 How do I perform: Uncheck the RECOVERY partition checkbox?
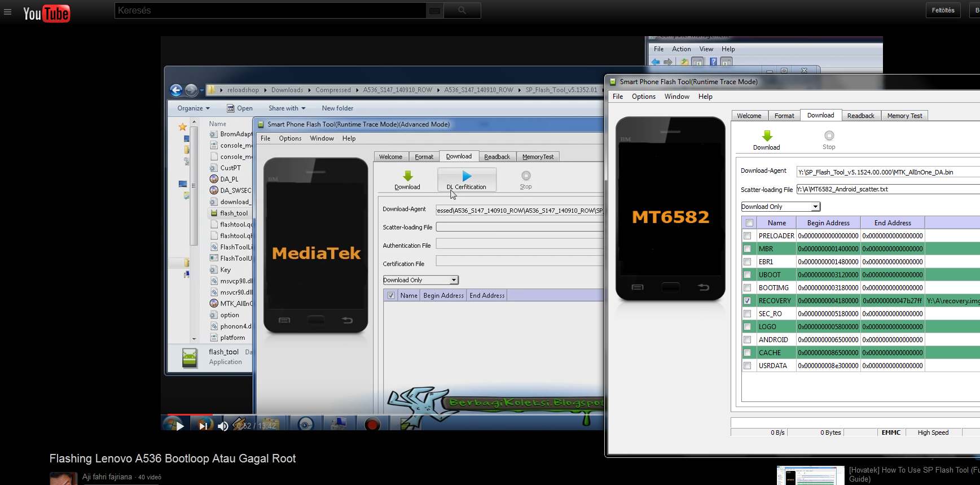pos(748,300)
